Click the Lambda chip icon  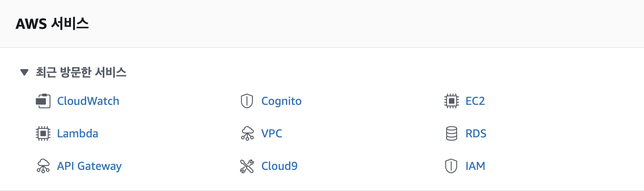(x=43, y=134)
